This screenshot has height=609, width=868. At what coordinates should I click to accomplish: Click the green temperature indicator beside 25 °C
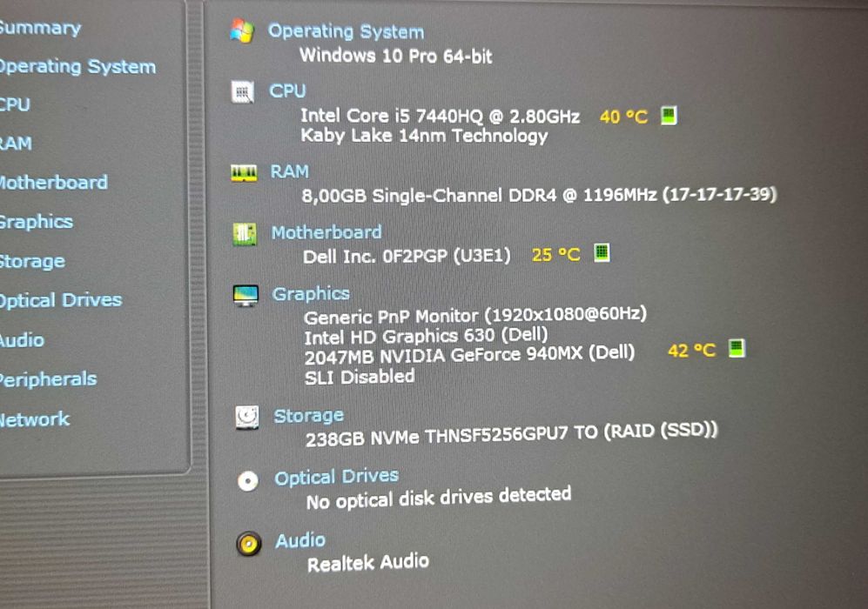(602, 253)
